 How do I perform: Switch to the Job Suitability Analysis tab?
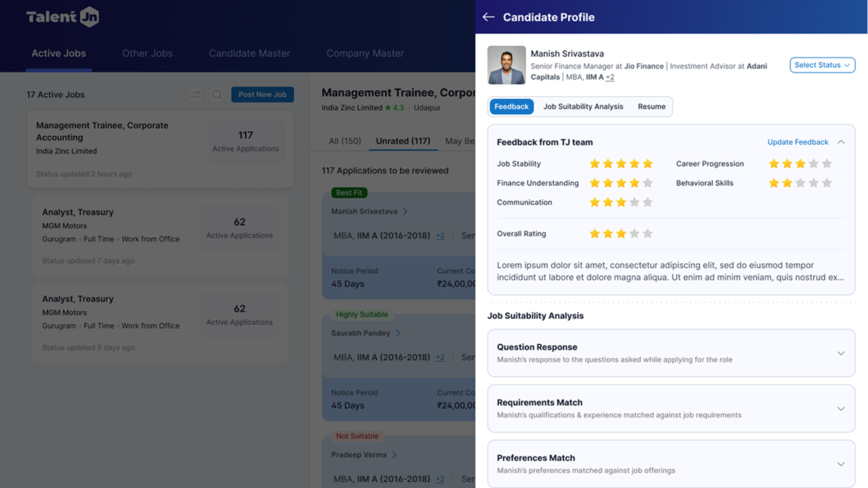point(583,107)
